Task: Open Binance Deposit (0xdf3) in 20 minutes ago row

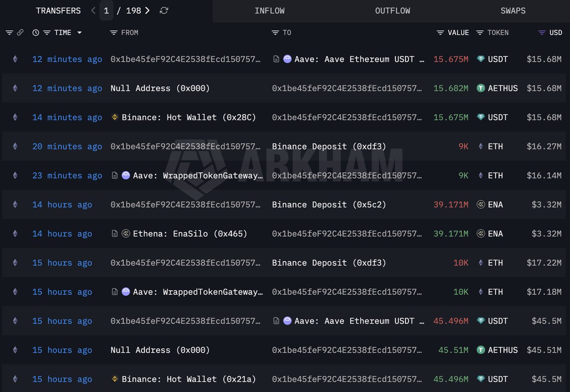Action: coord(329,146)
